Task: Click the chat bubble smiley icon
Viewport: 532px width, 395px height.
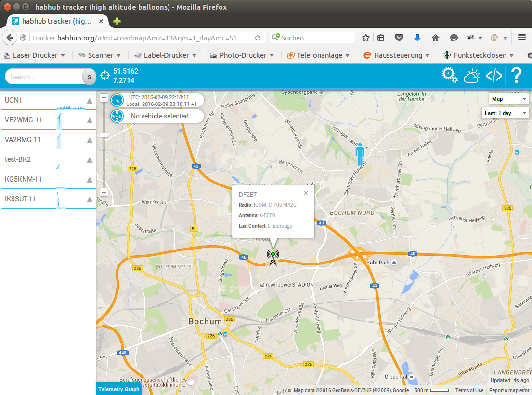Action: coord(454,38)
